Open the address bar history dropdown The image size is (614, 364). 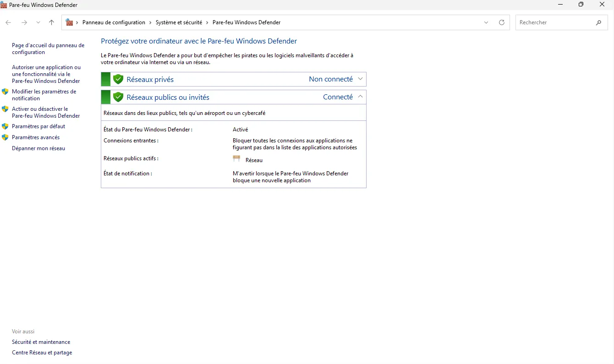click(486, 22)
